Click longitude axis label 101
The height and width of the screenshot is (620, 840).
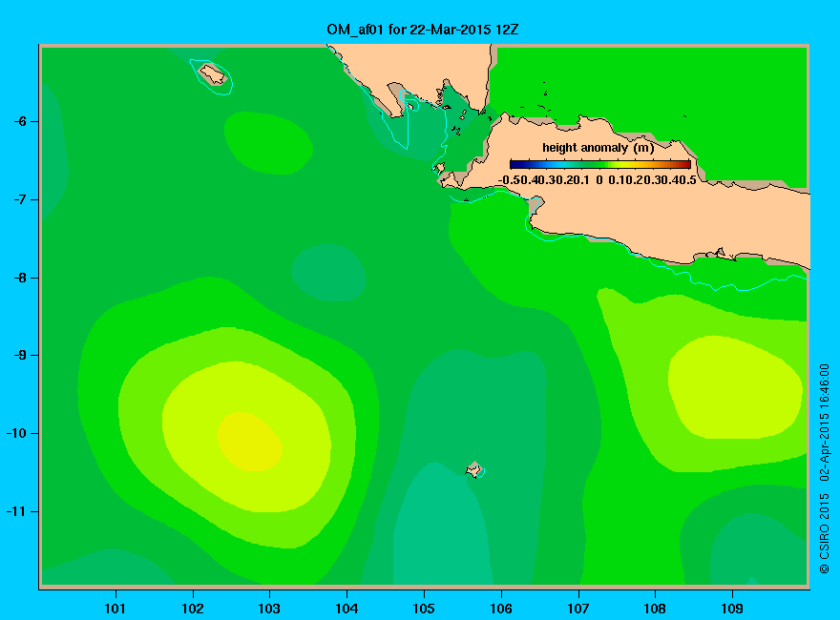(x=115, y=609)
